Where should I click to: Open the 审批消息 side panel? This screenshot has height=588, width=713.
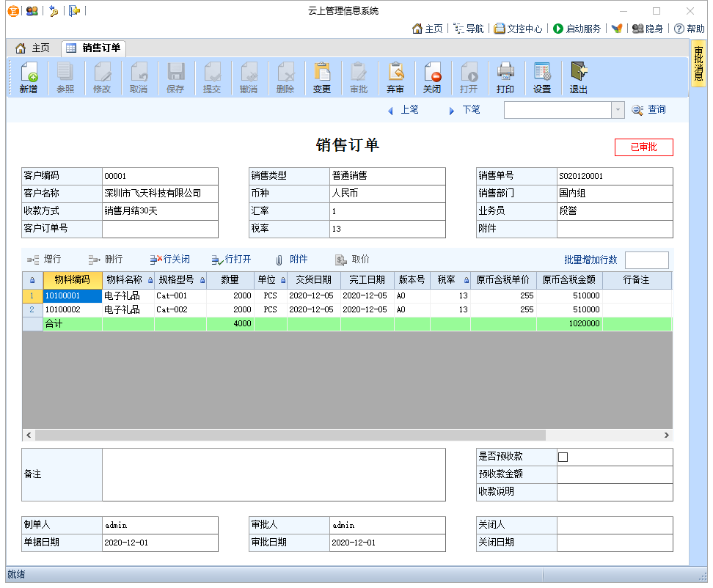[x=698, y=63]
